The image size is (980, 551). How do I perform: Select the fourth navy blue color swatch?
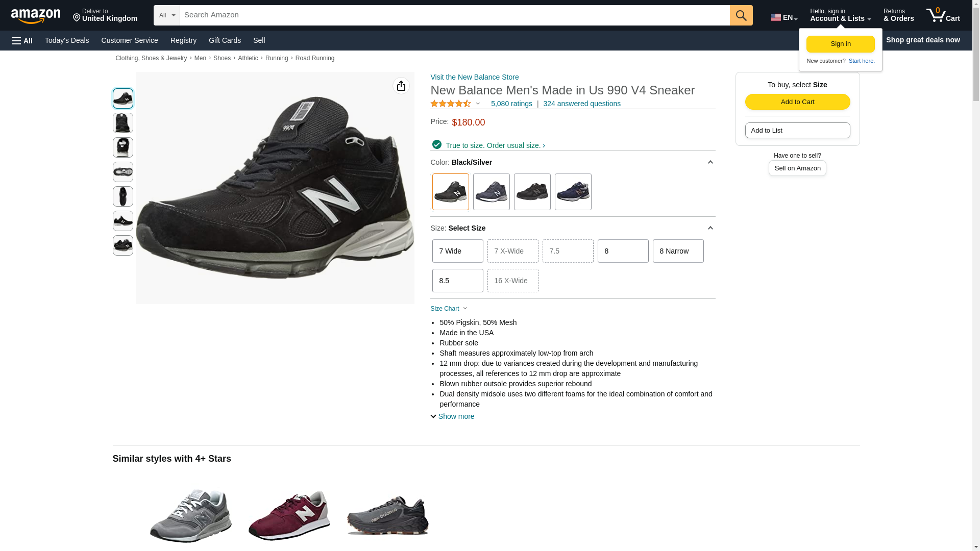click(573, 192)
